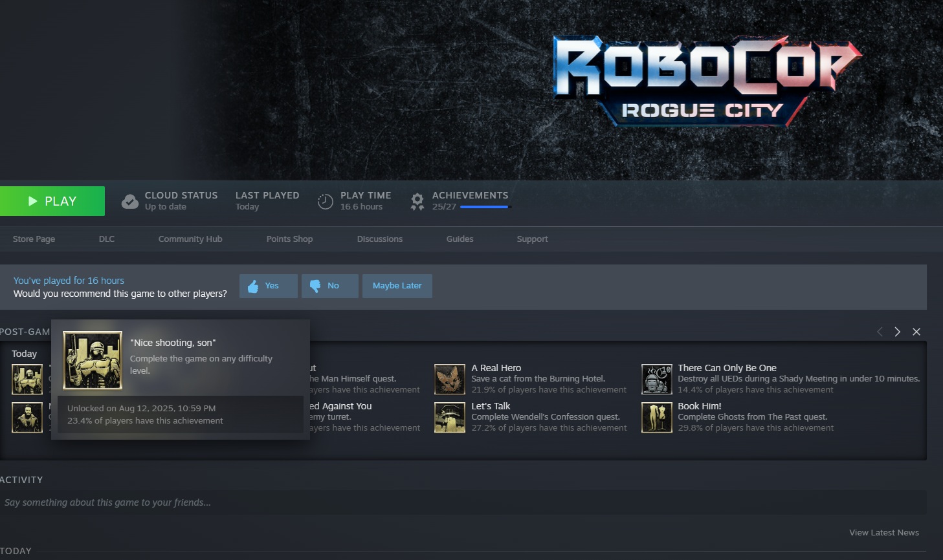943x560 pixels.
Task: Dismiss the review prompt with Maybe Later
Action: [x=397, y=286]
